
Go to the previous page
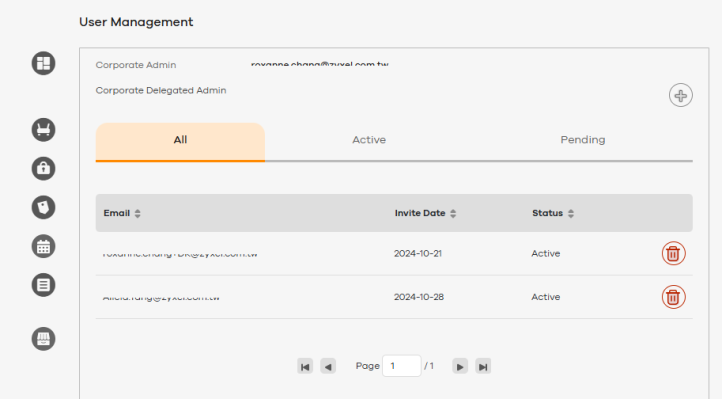click(328, 366)
